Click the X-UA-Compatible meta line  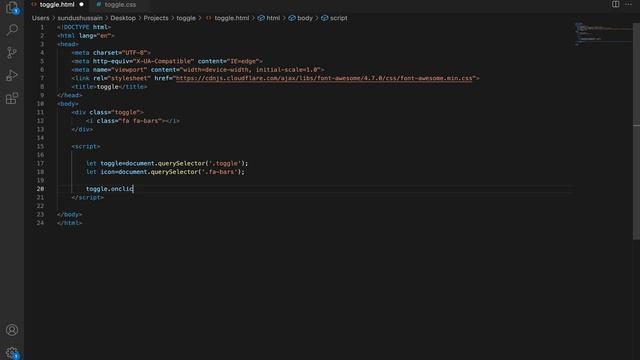coord(167,61)
